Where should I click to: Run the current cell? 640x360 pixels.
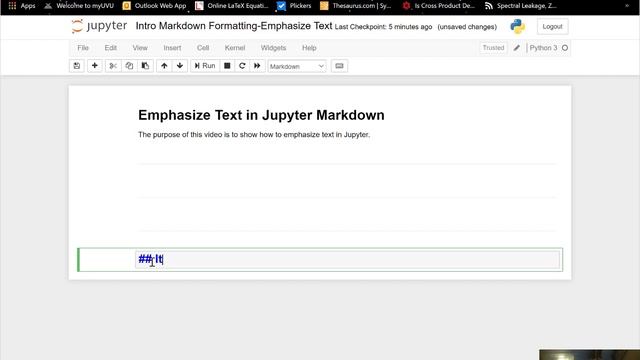[205, 66]
